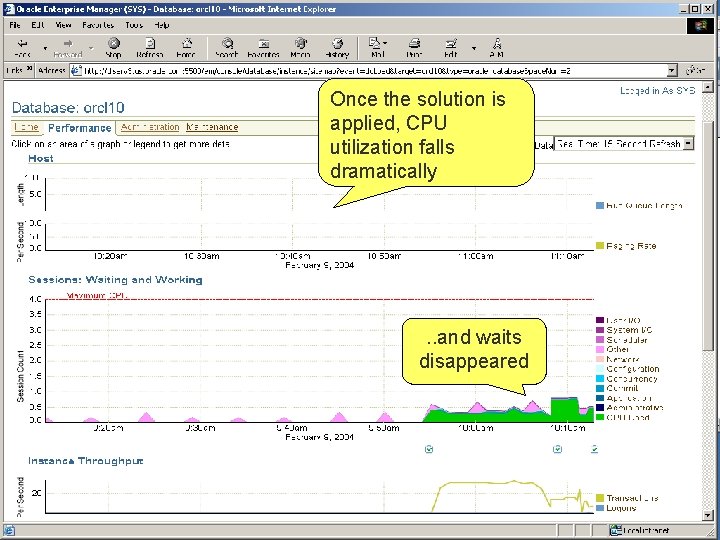Switch to the Home tab
Image resolution: width=720 pixels, height=540 pixels.
26,127
